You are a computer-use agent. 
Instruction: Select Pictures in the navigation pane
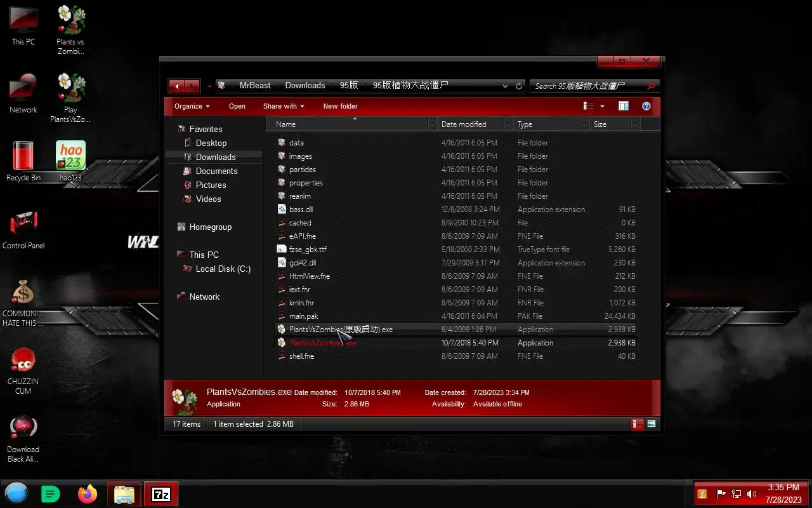tap(211, 185)
